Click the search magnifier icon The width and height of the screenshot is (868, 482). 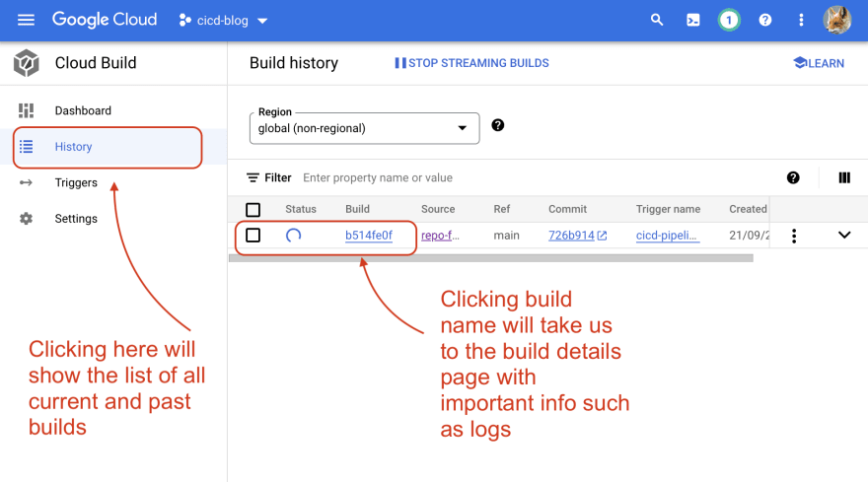[x=657, y=20]
